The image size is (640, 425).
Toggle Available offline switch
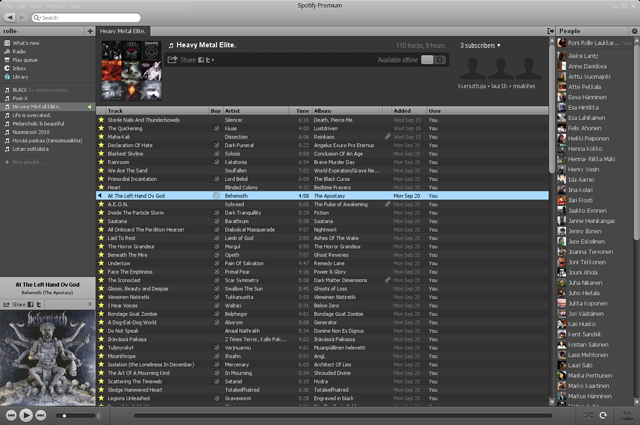(433, 60)
